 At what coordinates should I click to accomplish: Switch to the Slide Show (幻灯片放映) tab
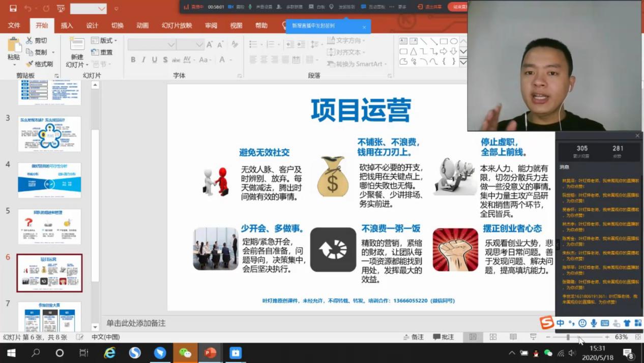click(x=177, y=25)
